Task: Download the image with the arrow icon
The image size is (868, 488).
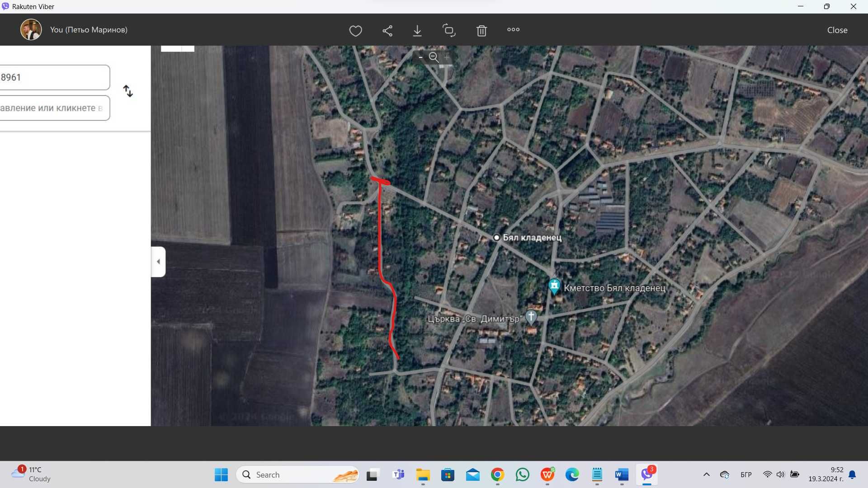Action: (417, 30)
